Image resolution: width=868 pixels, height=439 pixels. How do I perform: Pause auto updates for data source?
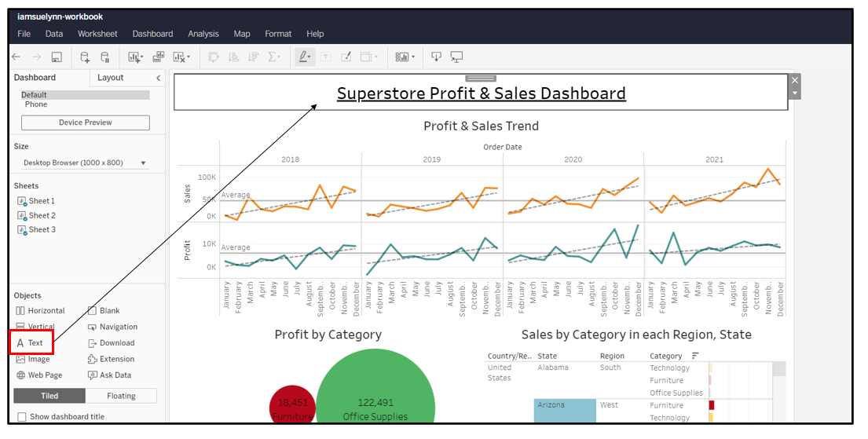click(x=104, y=57)
